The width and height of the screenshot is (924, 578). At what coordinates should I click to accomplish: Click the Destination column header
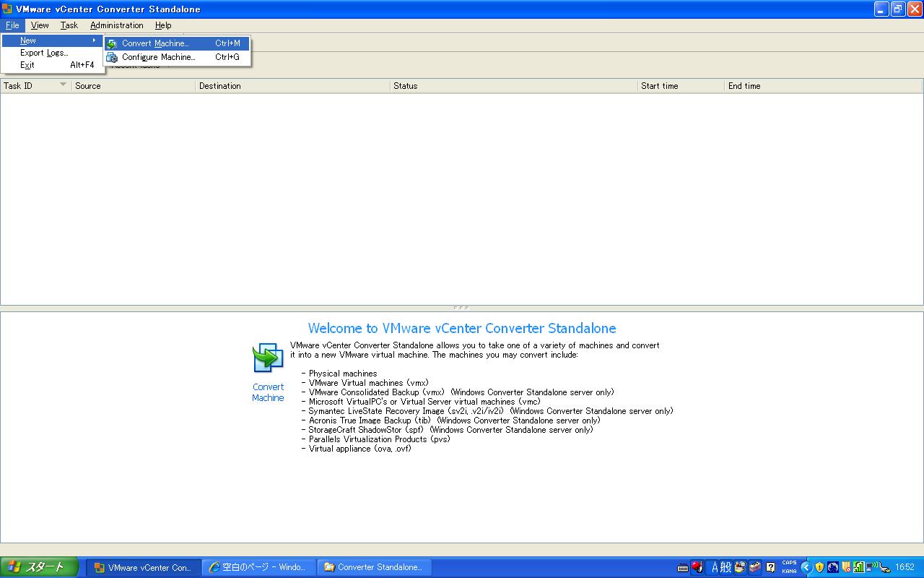(293, 86)
